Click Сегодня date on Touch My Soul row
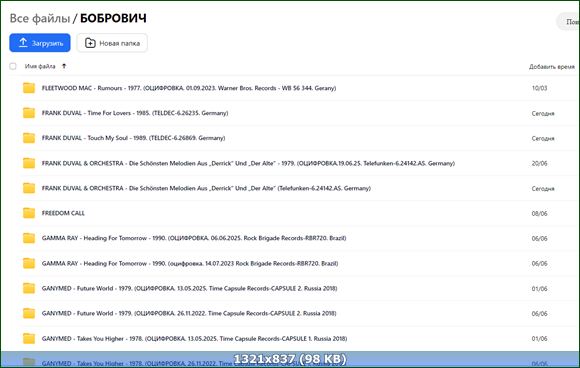This screenshot has width=580, height=368. tap(543, 138)
